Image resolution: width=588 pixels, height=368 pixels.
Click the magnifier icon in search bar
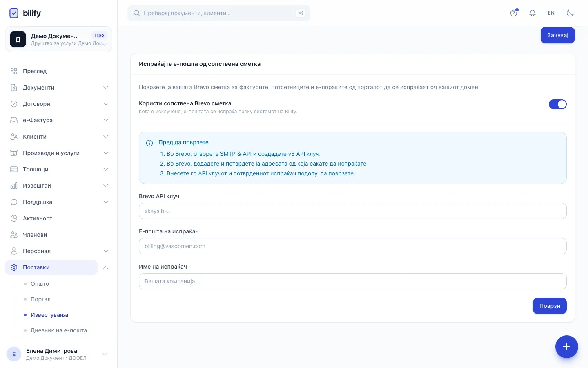[x=137, y=13]
